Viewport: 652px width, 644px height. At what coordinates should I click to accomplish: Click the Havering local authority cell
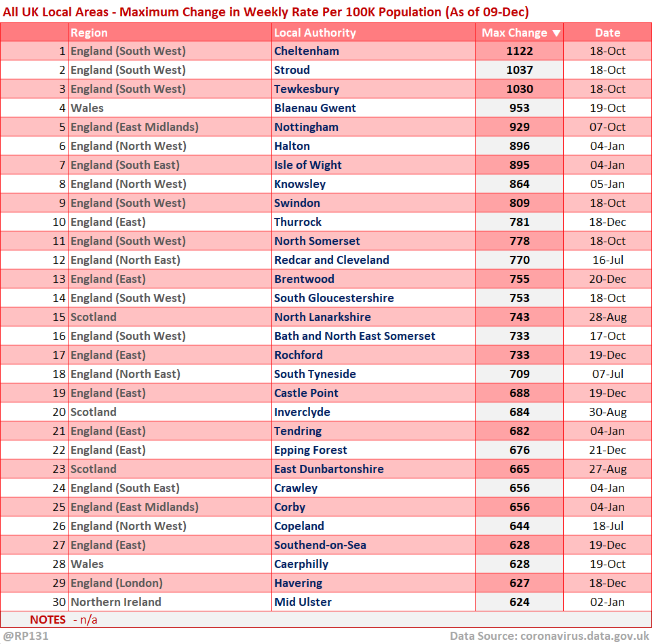(x=373, y=583)
